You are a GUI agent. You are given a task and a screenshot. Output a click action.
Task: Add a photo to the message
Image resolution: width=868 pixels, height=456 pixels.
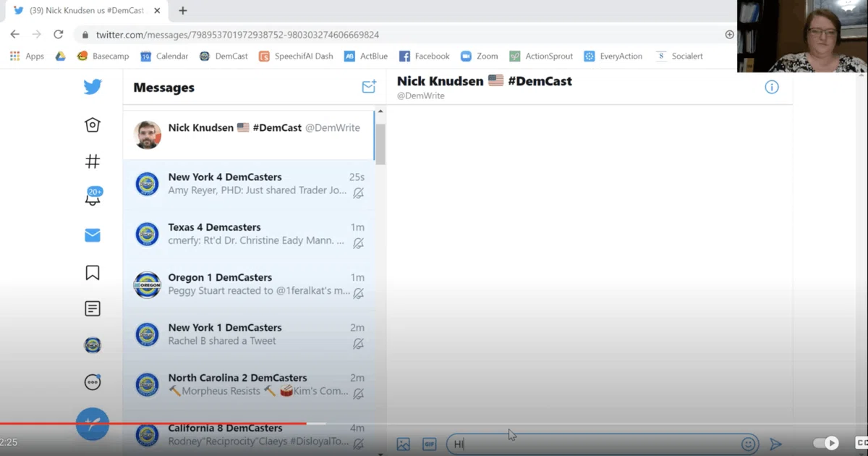[x=404, y=444]
